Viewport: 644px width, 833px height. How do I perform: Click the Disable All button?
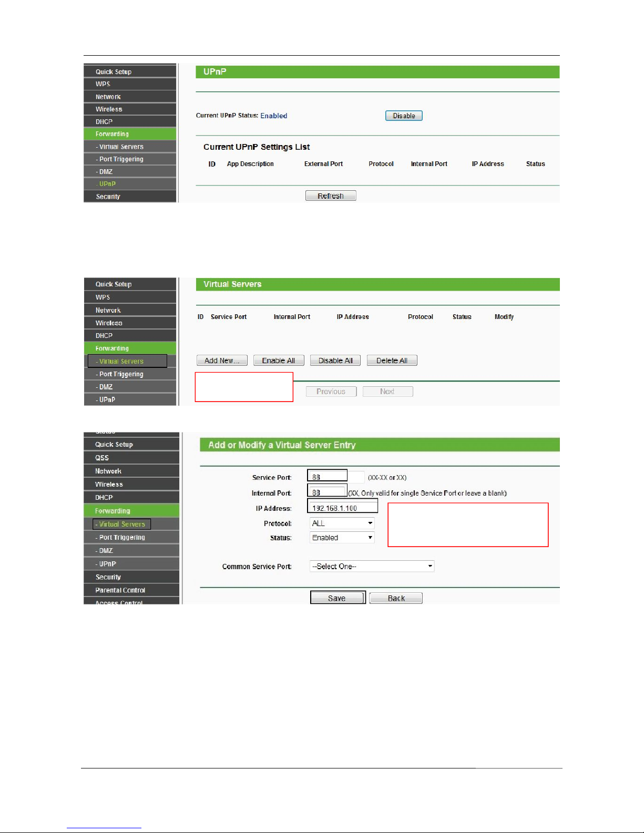(x=335, y=361)
